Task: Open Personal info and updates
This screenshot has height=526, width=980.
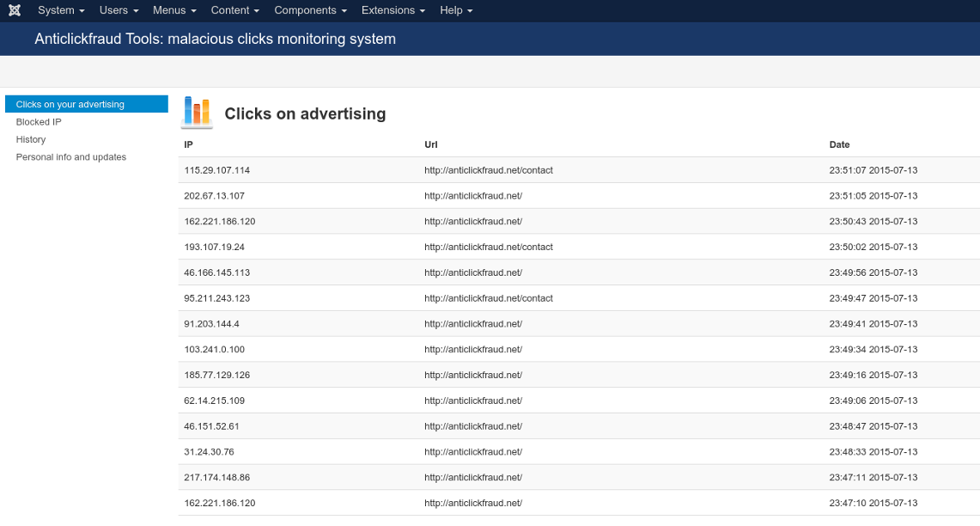Action: pos(71,157)
